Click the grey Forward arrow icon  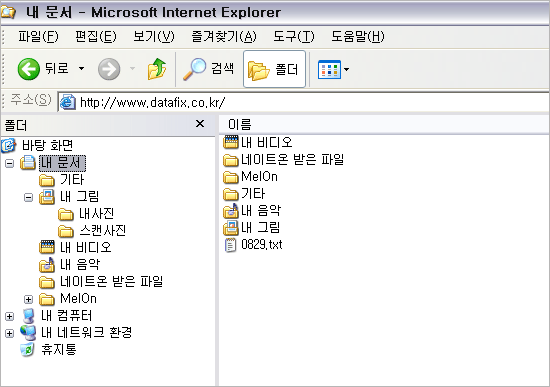pos(109,69)
